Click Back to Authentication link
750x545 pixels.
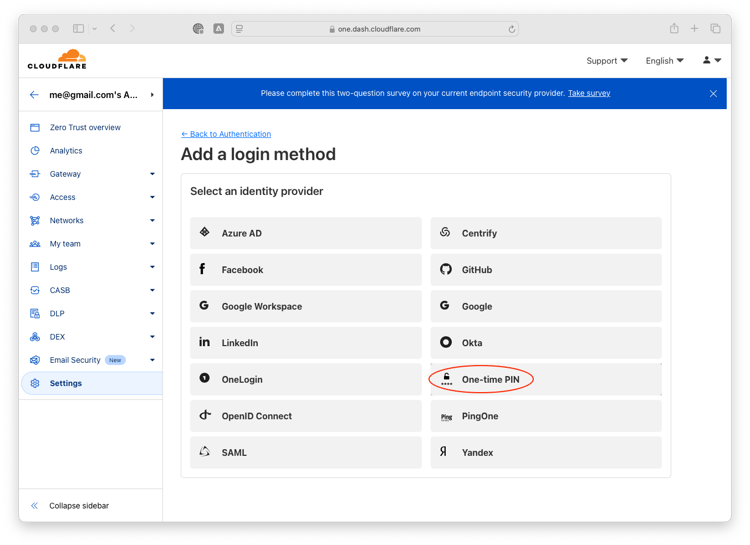[226, 134]
